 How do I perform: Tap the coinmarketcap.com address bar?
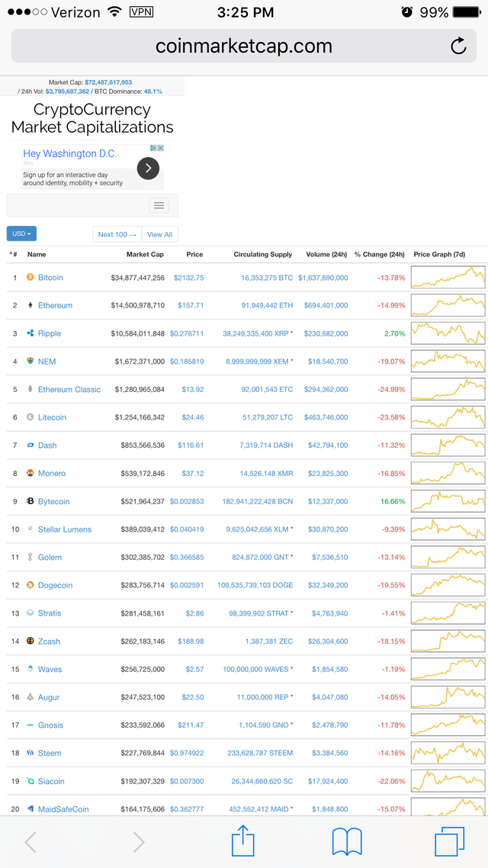tap(244, 46)
